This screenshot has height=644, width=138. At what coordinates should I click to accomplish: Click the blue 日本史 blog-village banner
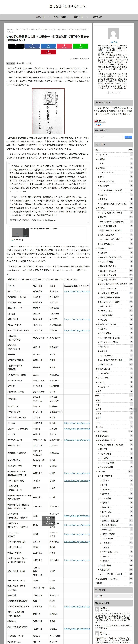(x=98, y=124)
